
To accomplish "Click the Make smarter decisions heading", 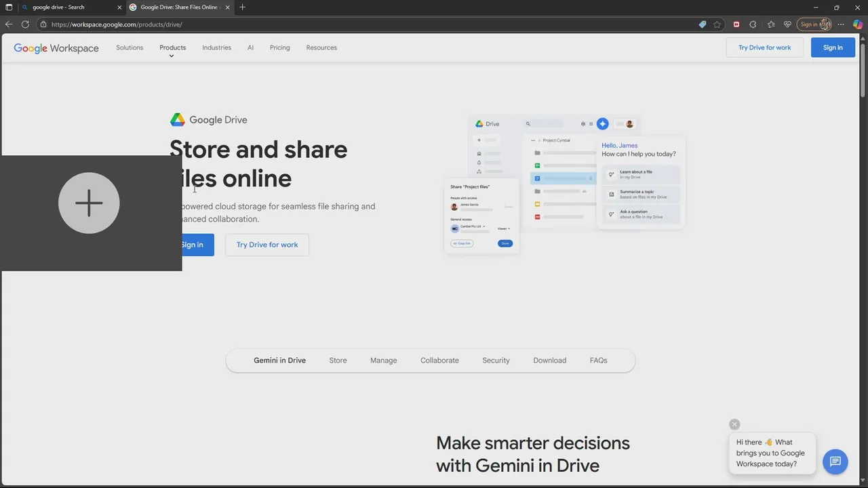I will [533, 454].
